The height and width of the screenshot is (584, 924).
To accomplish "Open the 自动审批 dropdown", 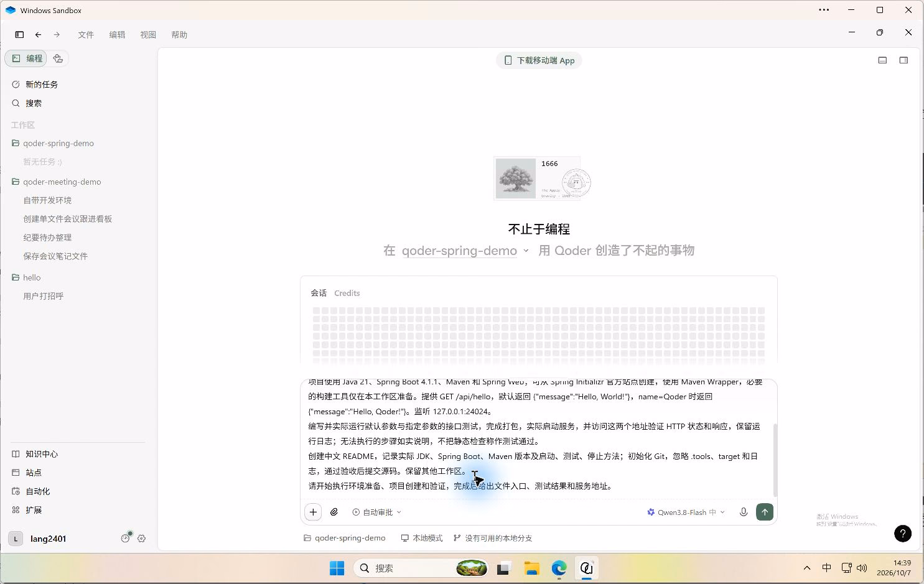I will (376, 512).
